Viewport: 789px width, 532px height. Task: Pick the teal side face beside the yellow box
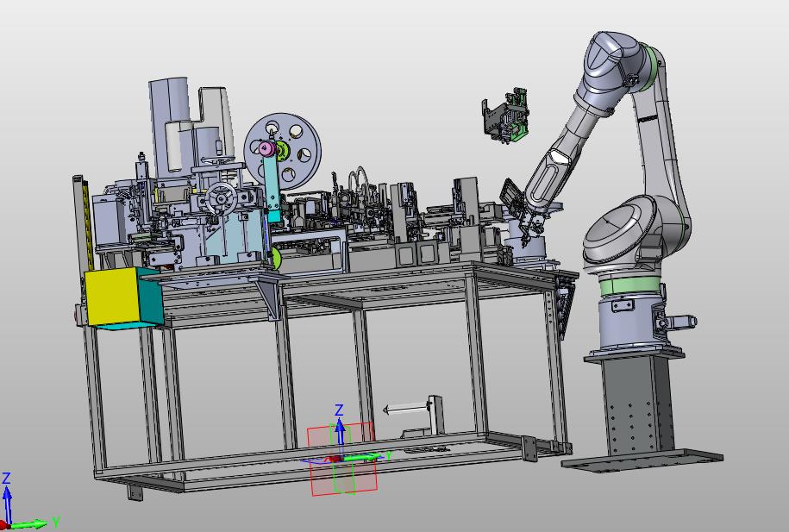point(150,297)
